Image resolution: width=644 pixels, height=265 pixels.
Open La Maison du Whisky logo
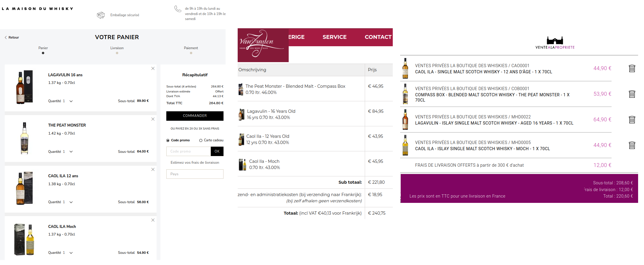pyautogui.click(x=37, y=9)
